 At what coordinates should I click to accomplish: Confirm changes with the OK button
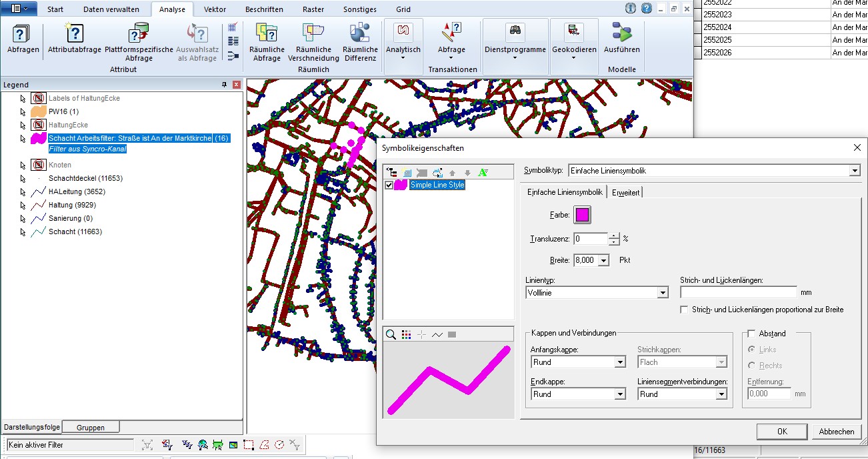click(x=781, y=431)
